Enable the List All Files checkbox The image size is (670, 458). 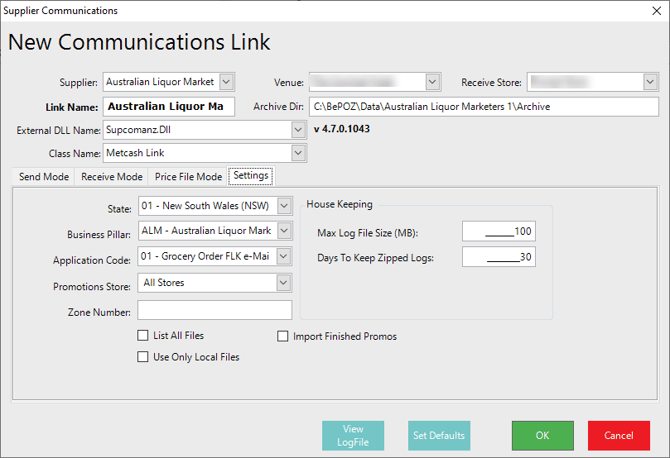click(143, 336)
